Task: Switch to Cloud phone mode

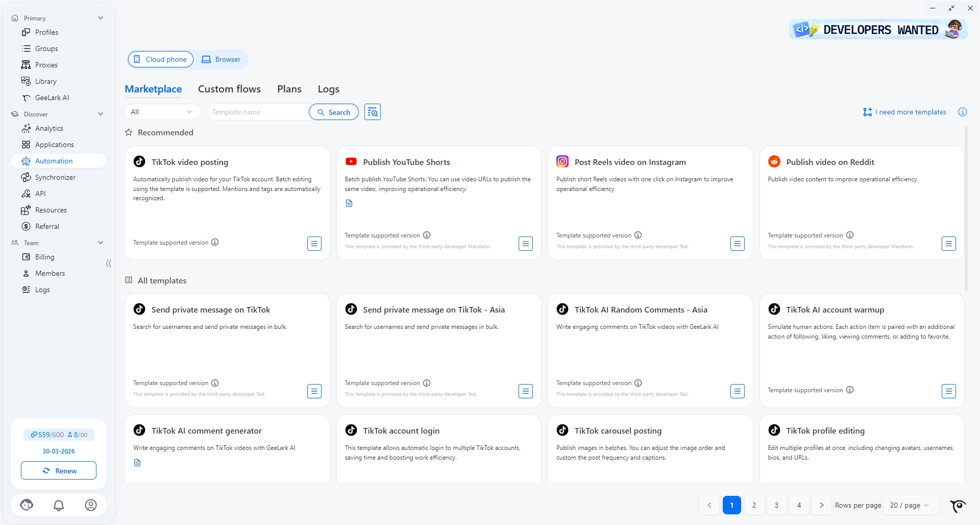Action: (161, 59)
